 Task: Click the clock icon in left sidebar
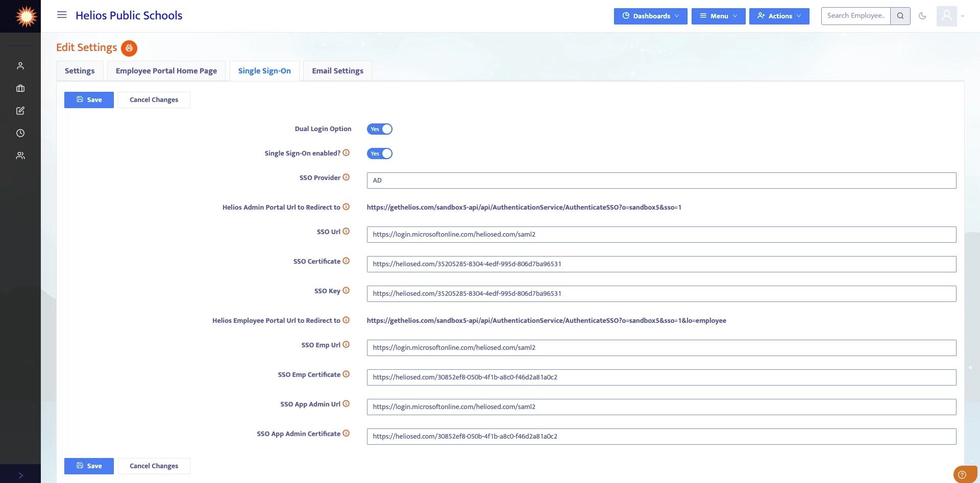[x=20, y=133]
